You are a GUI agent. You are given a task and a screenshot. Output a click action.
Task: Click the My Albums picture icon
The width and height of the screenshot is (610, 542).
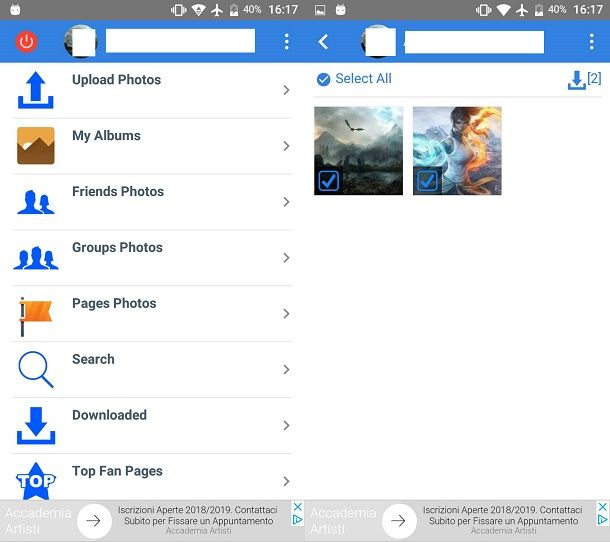36,146
